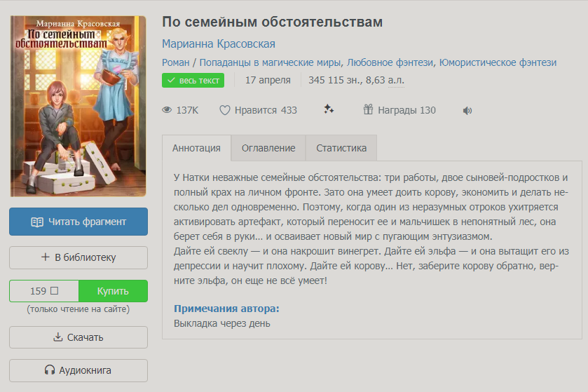588x392 pixels.
Task: Open genre Попаданцы в магические миры
Action: point(270,62)
